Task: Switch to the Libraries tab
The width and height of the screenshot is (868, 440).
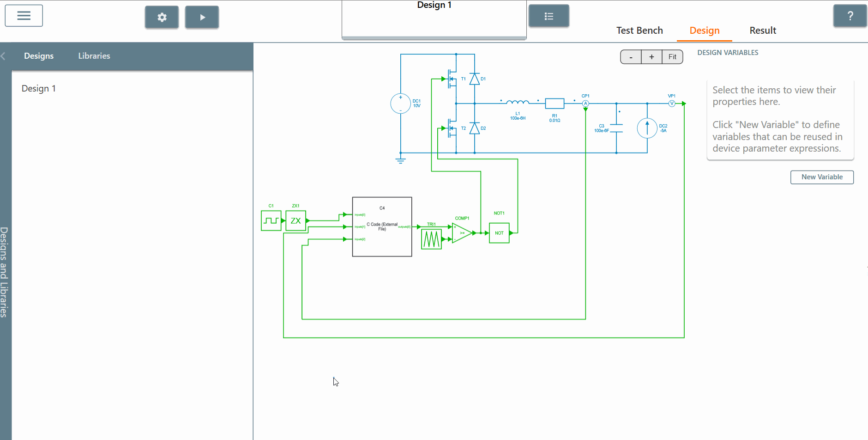Action: pos(94,56)
